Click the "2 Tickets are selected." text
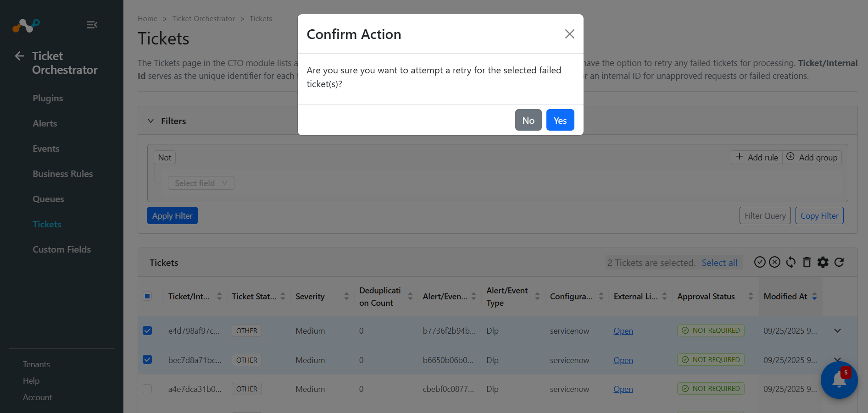868x413 pixels. tap(651, 263)
